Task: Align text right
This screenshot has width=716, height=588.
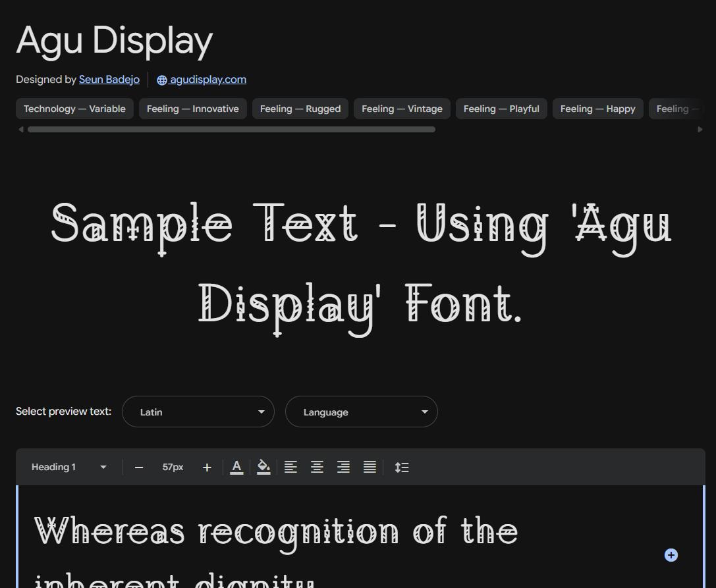Action: pos(343,467)
